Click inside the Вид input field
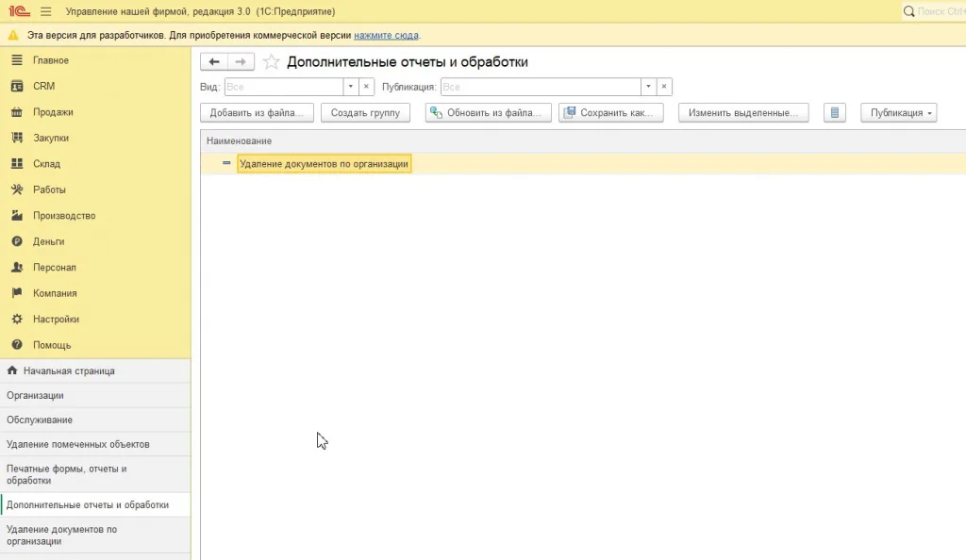The width and height of the screenshot is (966, 560). [284, 87]
